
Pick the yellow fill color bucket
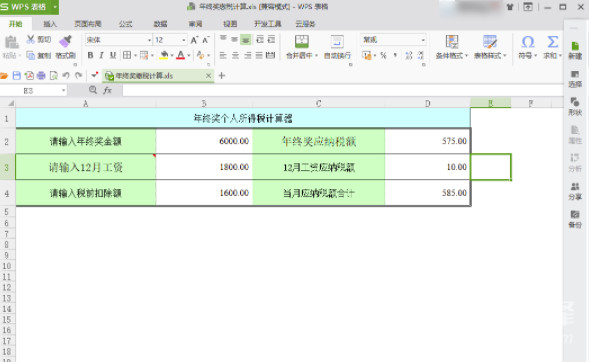[164, 55]
